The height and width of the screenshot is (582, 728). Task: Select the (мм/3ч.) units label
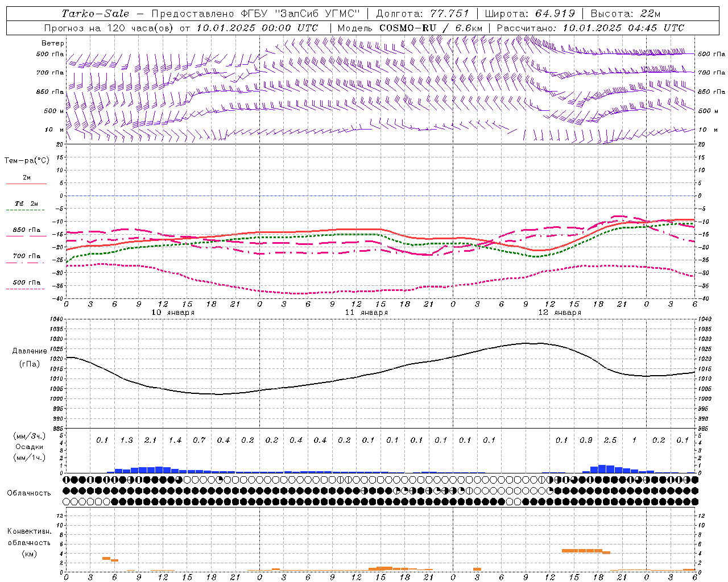pyautogui.click(x=29, y=436)
